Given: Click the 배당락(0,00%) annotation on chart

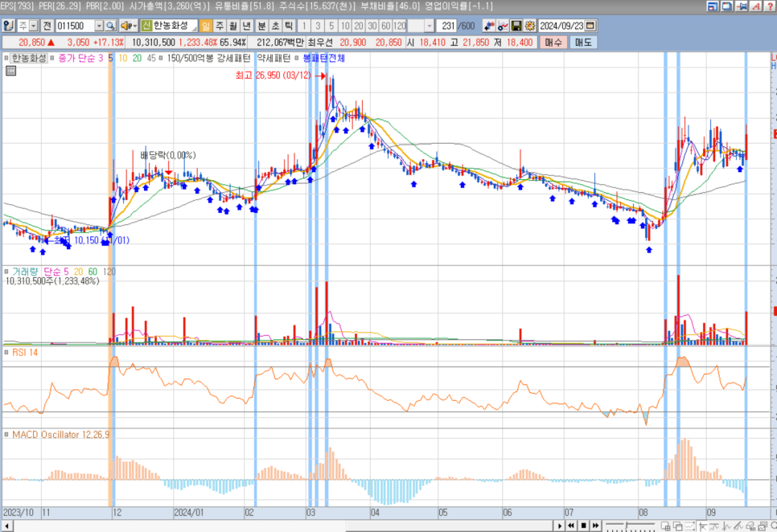Looking at the screenshot, I should 168,155.
